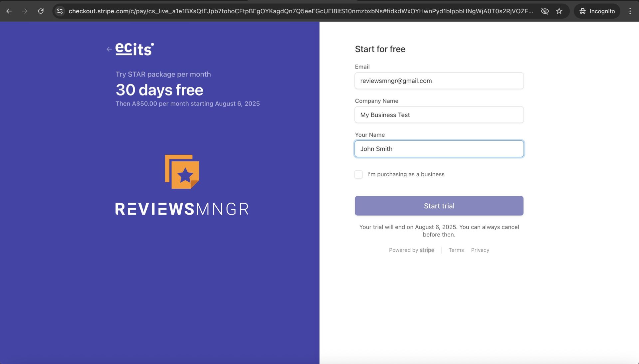
Task: Click the Your Name text field
Action: [439, 149]
